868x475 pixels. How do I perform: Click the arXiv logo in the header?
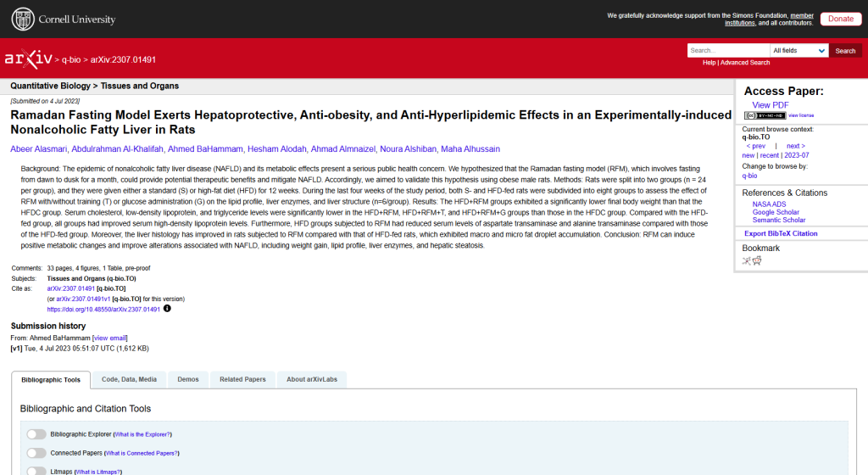click(x=28, y=59)
